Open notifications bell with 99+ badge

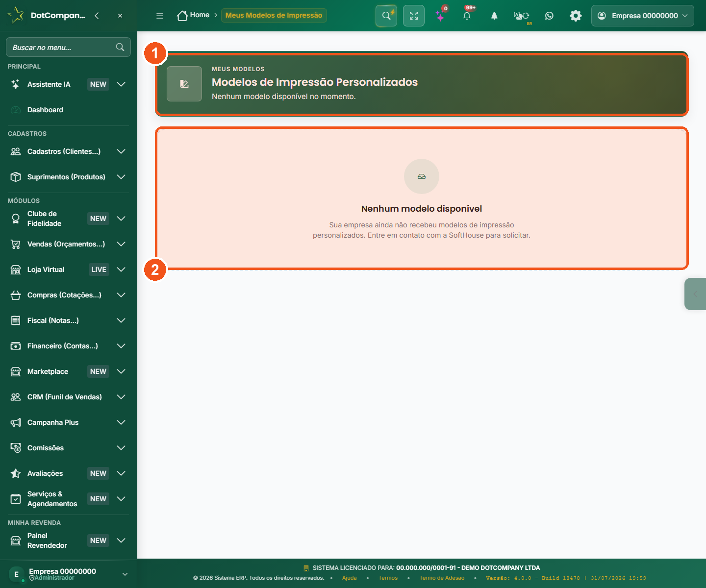(467, 16)
